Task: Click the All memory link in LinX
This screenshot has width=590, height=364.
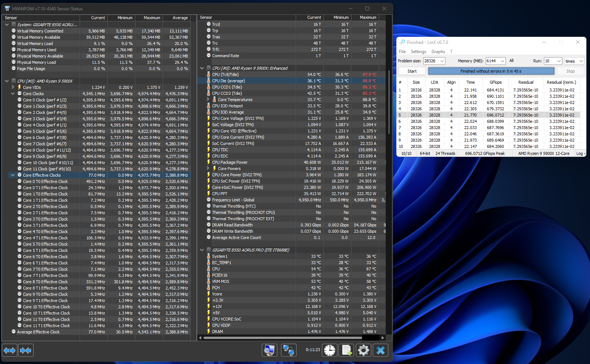Action: click(x=511, y=61)
